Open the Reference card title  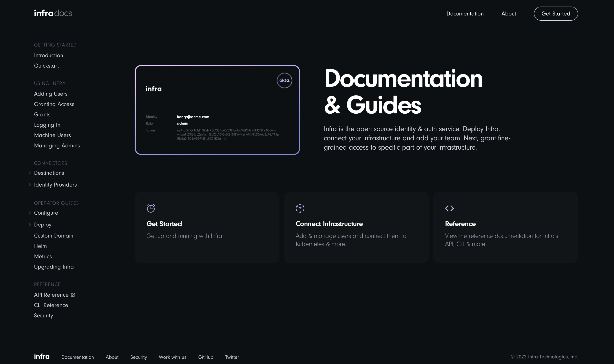(x=460, y=224)
